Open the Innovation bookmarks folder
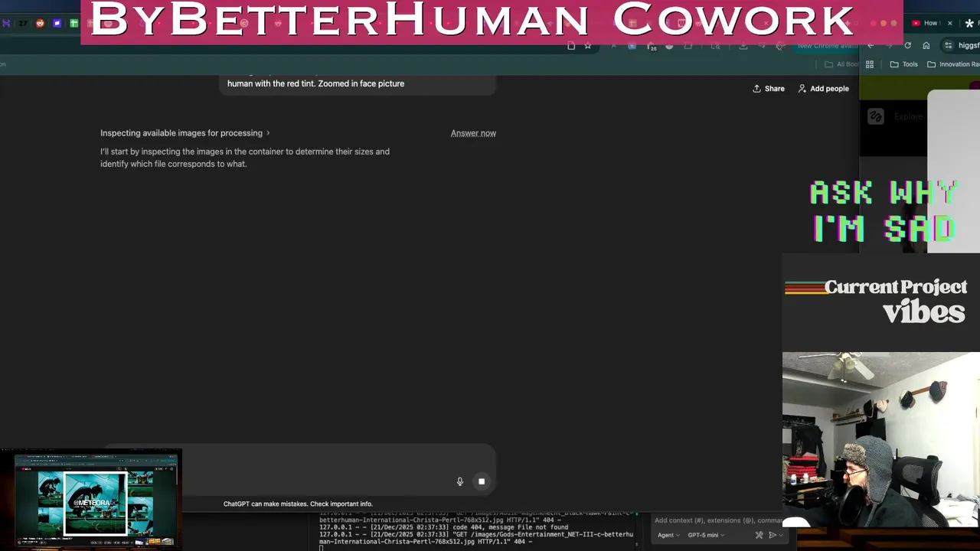 953,64
